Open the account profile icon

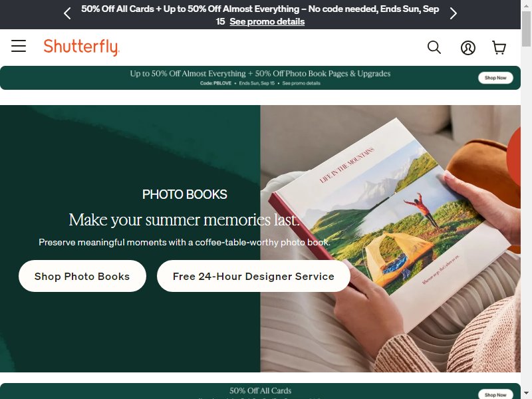coord(468,48)
